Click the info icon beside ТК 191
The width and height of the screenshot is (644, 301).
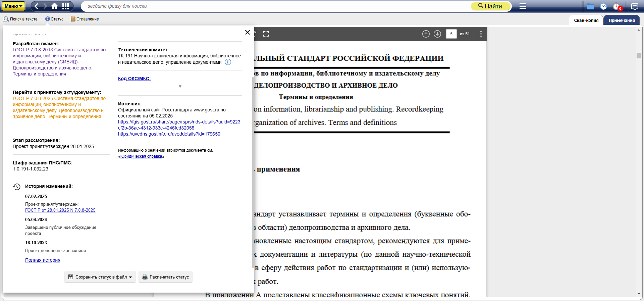(x=228, y=62)
